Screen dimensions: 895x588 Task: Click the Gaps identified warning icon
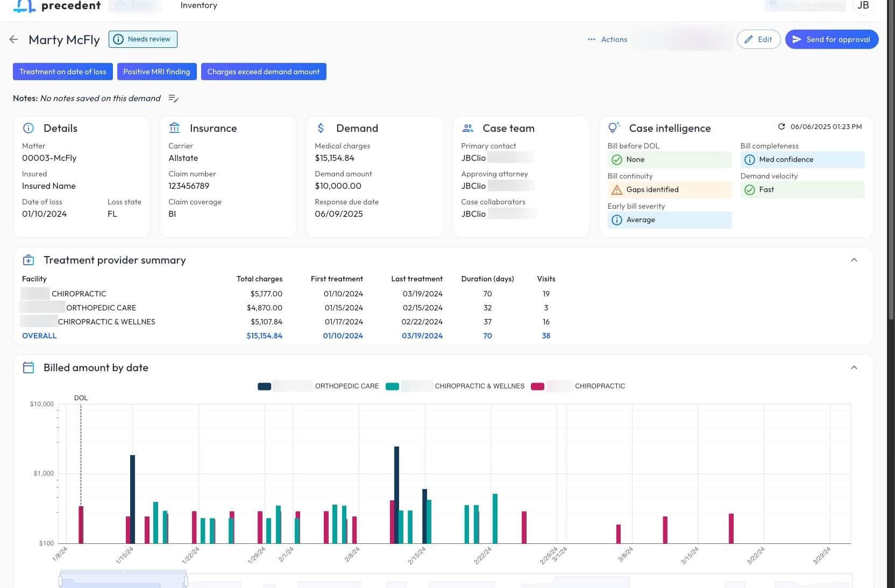coord(617,190)
